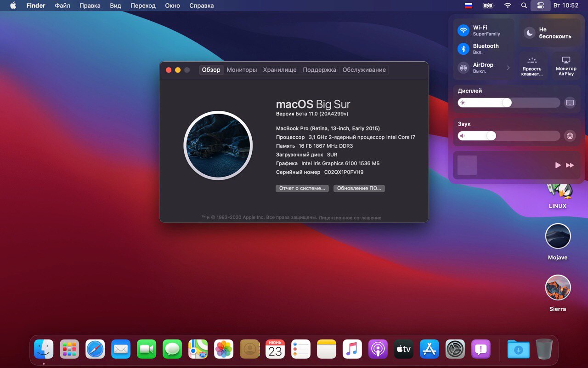Open Mojave volume on desktop
Image resolution: width=588 pixels, height=368 pixels.
558,236
